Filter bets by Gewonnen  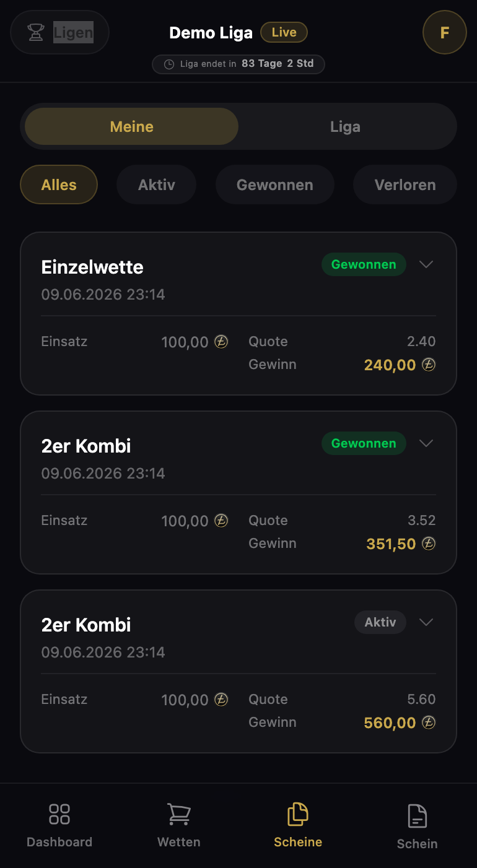tap(275, 184)
